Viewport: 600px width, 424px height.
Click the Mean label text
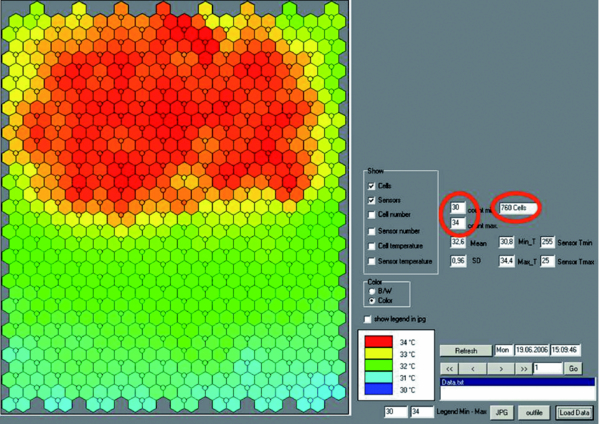coord(478,243)
